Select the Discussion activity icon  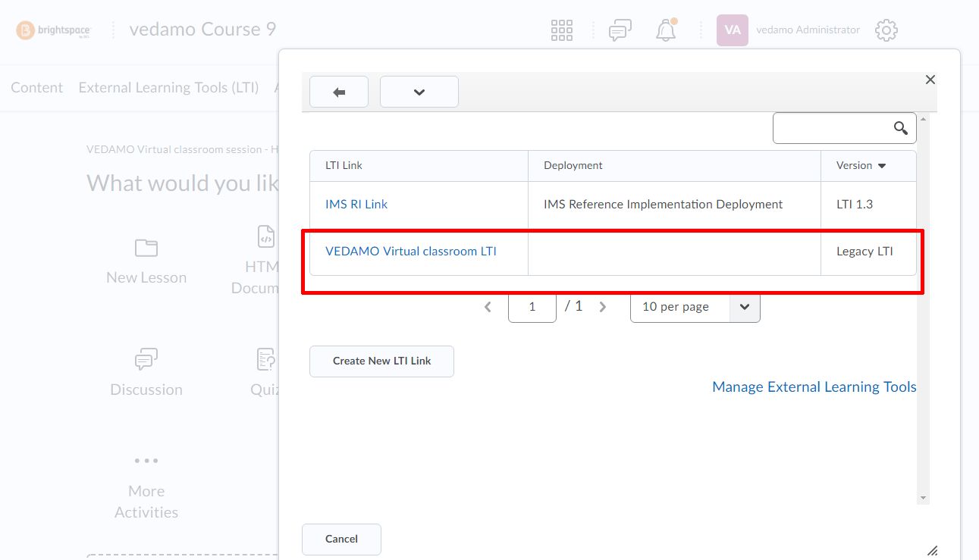pyautogui.click(x=146, y=360)
